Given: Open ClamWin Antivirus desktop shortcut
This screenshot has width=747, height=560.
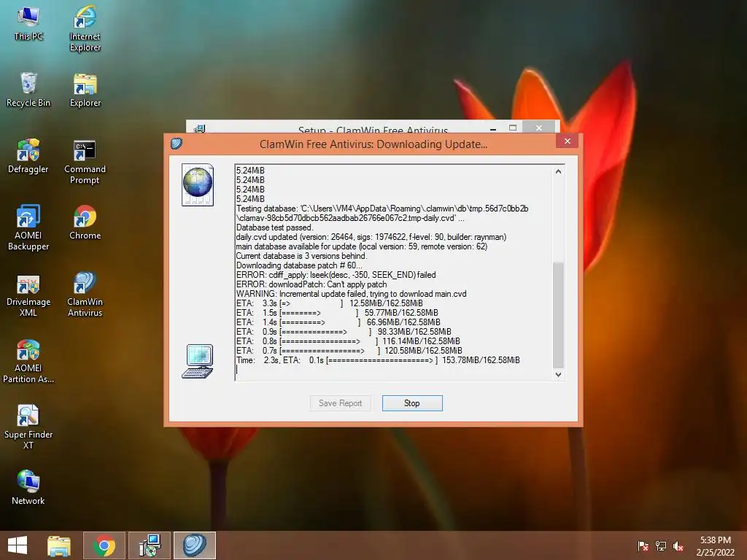Looking at the screenshot, I should [85, 295].
